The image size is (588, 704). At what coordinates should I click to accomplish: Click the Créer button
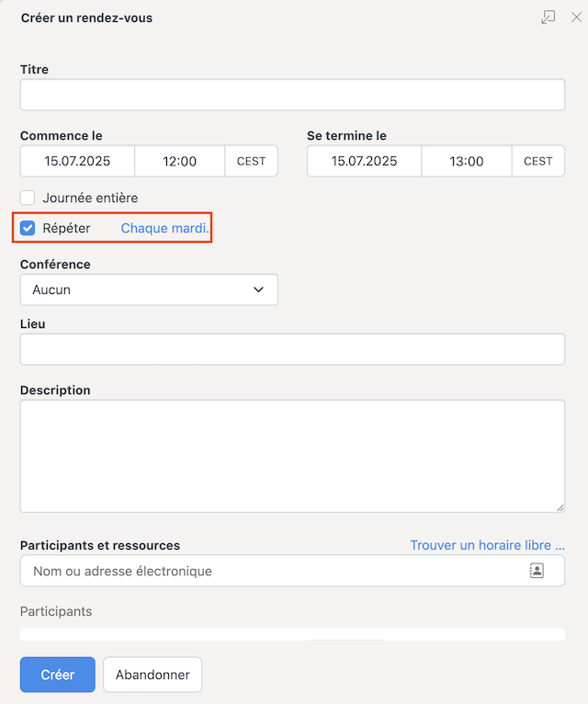coord(58,675)
